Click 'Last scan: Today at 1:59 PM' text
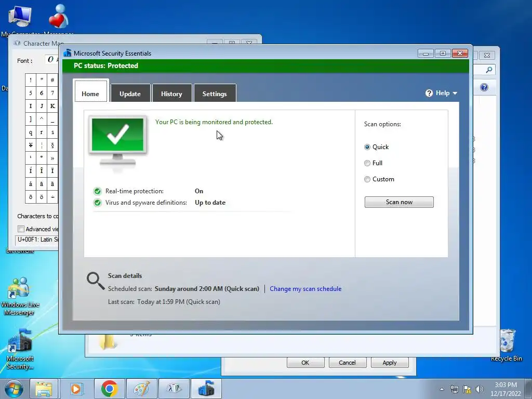Viewport: 532px width, 399px height. [164, 302]
